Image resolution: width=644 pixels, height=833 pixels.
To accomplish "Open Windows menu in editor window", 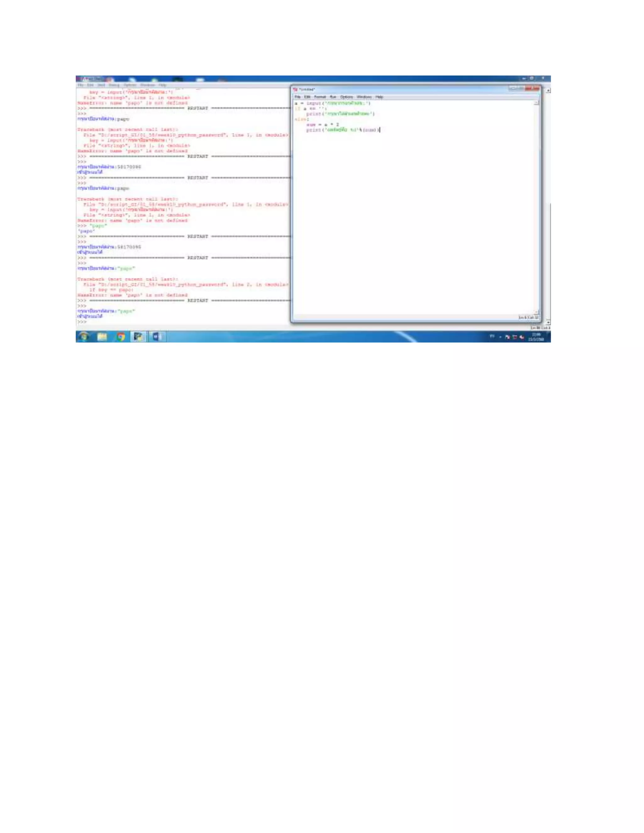I will (364, 97).
